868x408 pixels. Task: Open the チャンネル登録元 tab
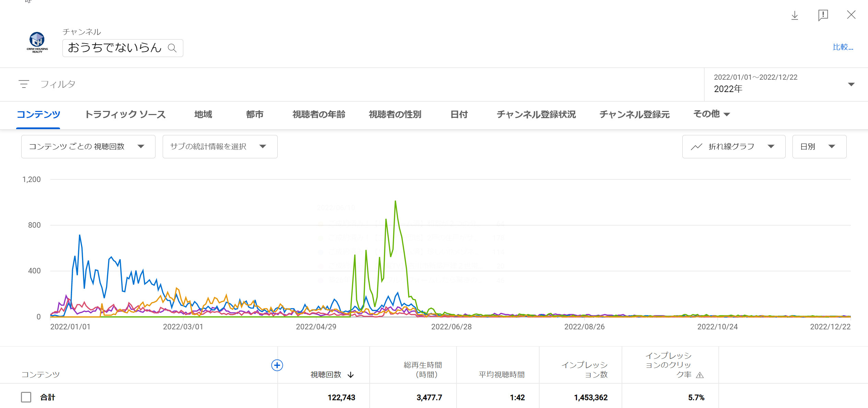(634, 114)
